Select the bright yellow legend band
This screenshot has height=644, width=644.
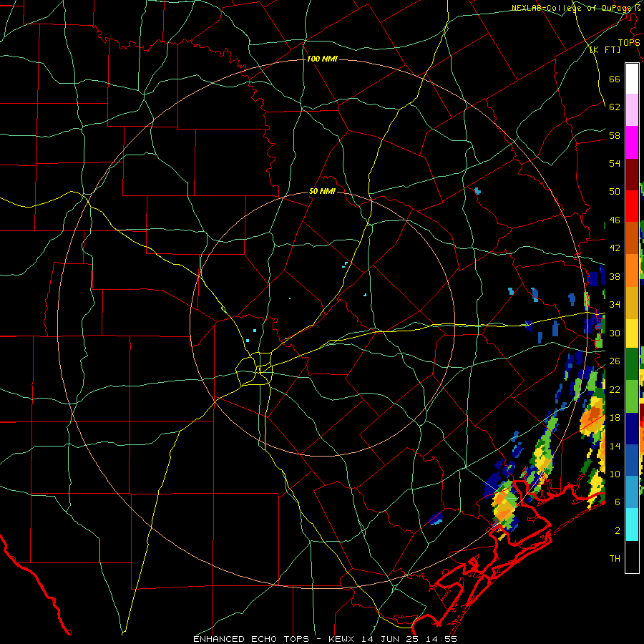click(x=632, y=333)
